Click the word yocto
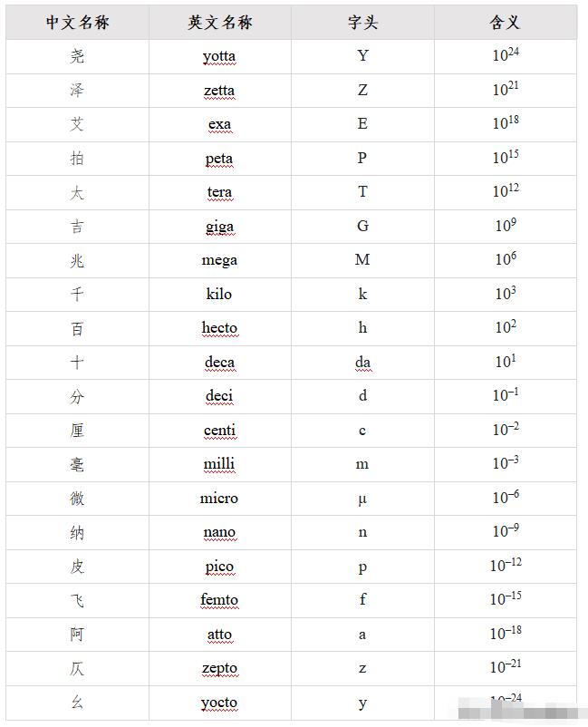Image resolution: width=588 pixels, height=727 pixels. coord(219,703)
